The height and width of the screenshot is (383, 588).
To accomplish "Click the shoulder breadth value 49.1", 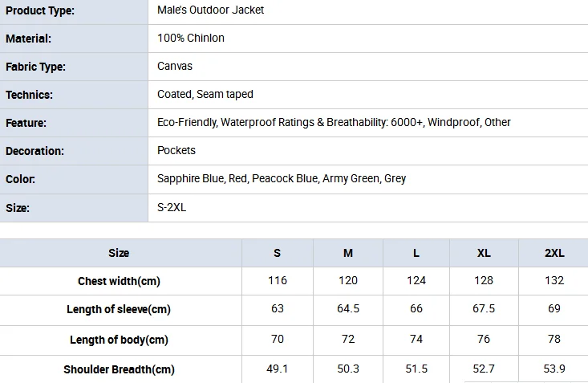I will coord(277,369).
